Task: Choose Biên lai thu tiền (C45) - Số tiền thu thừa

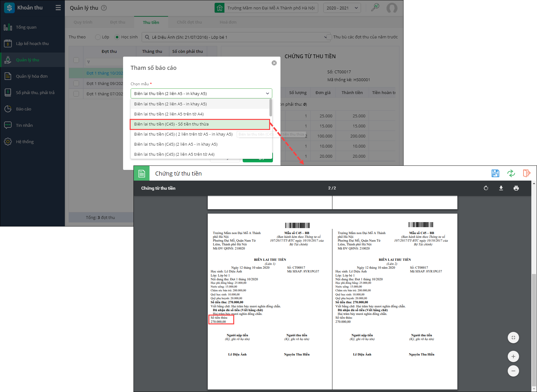Action: point(200,124)
